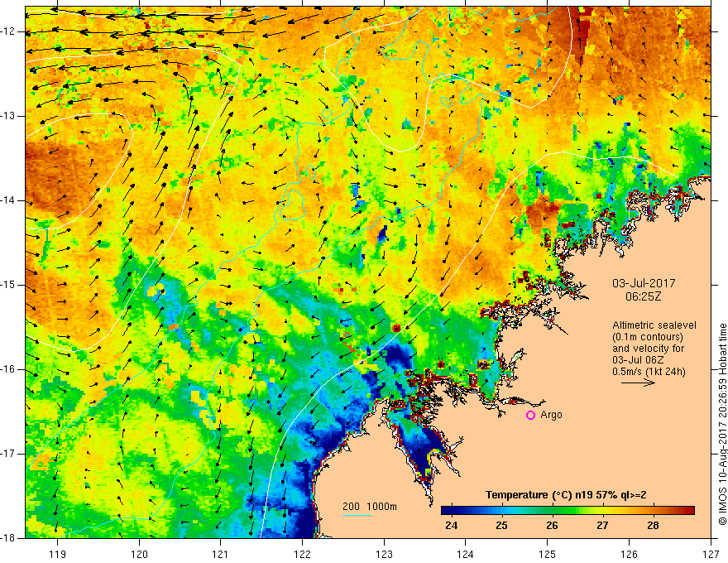Click the colorbar label '24'
728x563 pixels.
[x=451, y=526]
